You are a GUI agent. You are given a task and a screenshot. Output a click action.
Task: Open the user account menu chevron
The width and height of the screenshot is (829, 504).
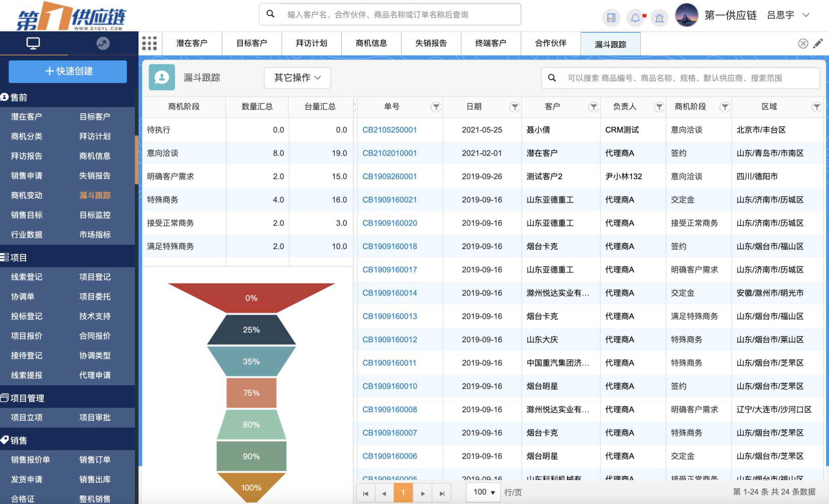click(806, 15)
